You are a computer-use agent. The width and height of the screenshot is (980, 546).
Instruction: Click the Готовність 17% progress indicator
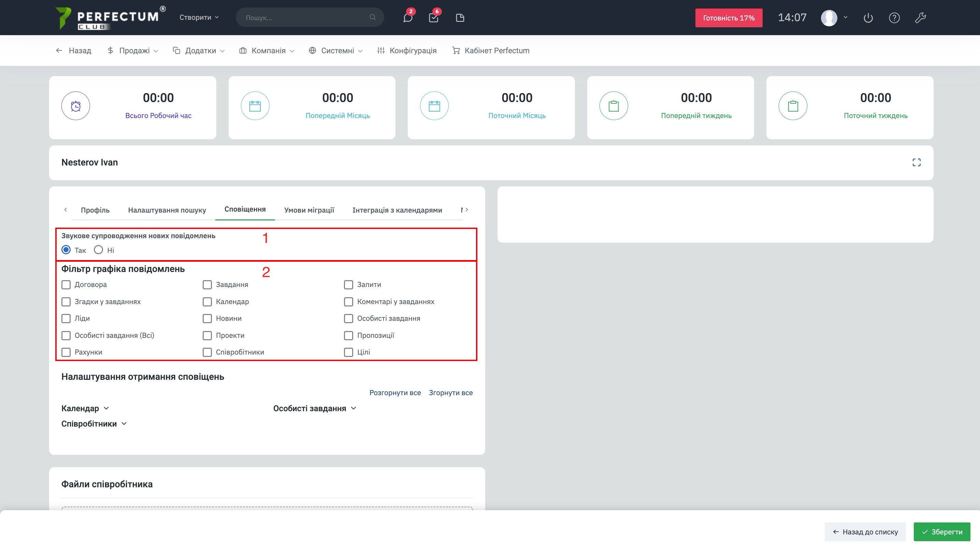coord(728,18)
